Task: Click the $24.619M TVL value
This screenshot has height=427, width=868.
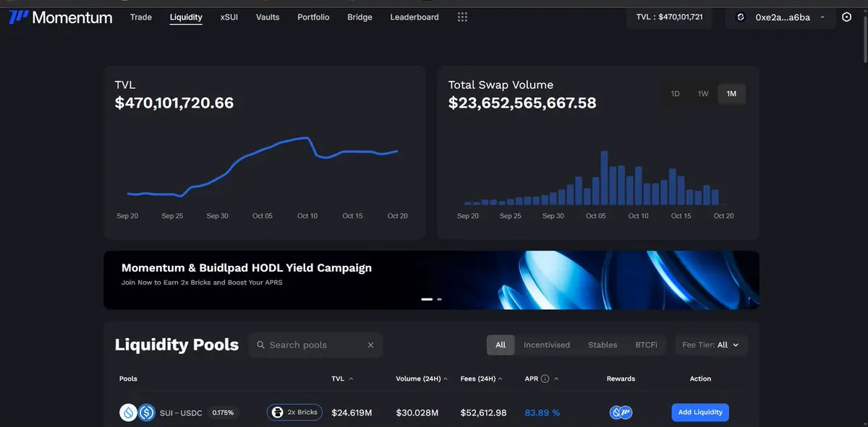Action: click(352, 413)
